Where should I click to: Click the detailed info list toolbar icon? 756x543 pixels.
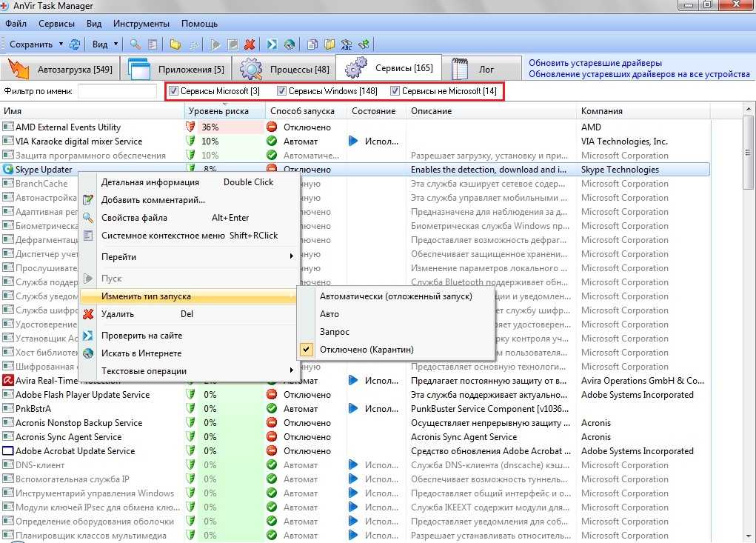(153, 44)
